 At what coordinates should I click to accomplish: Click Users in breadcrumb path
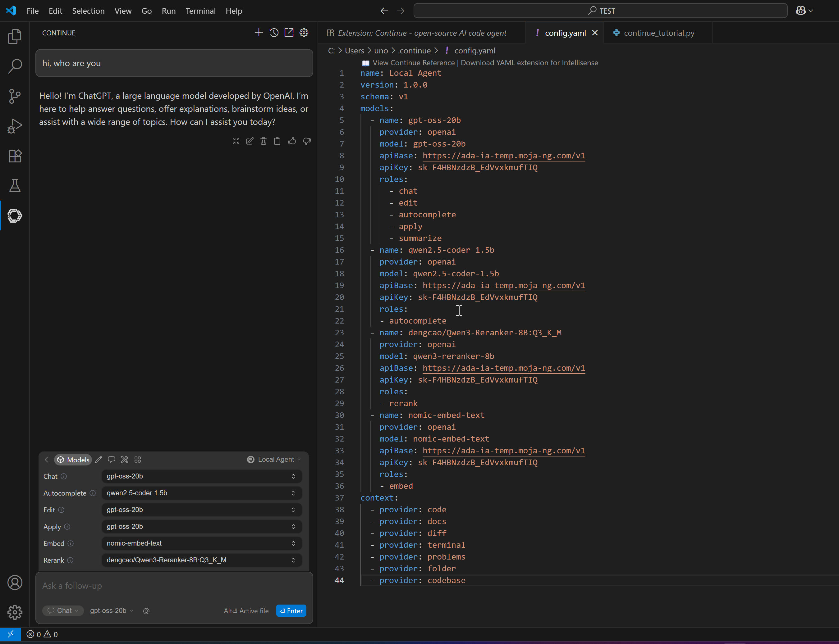[355, 51]
